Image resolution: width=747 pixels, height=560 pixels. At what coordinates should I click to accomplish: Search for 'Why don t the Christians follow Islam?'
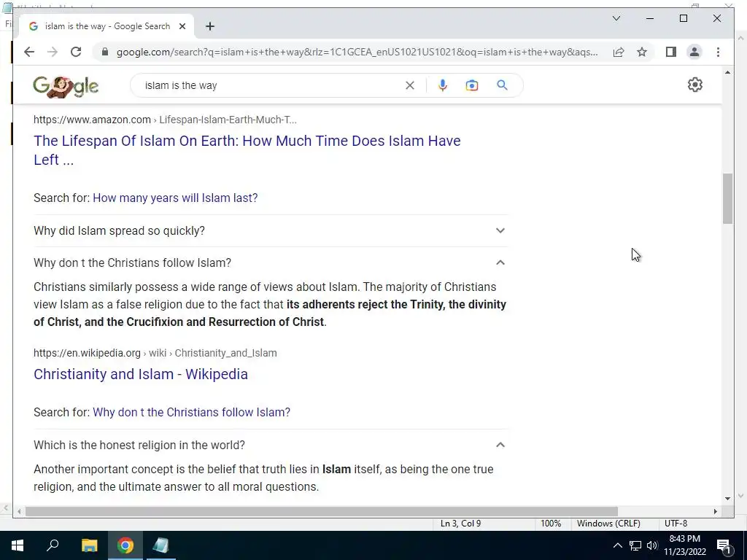[191, 413]
